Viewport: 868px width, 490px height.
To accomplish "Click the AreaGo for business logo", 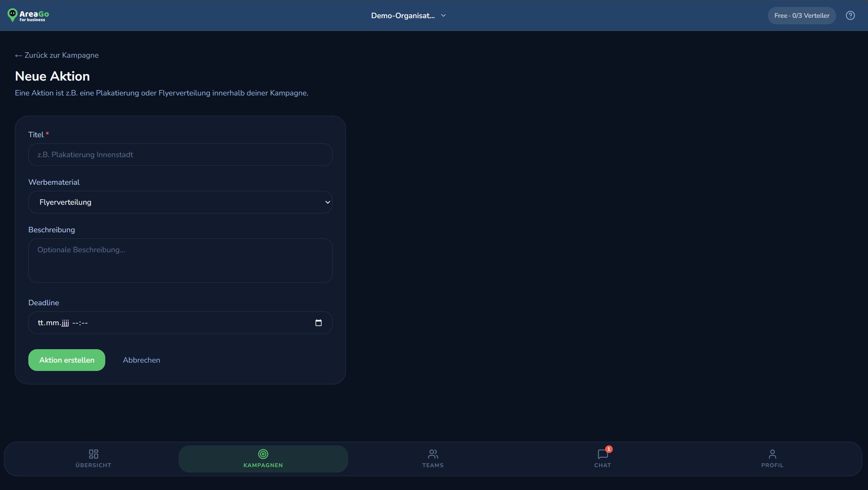I will coord(28,15).
